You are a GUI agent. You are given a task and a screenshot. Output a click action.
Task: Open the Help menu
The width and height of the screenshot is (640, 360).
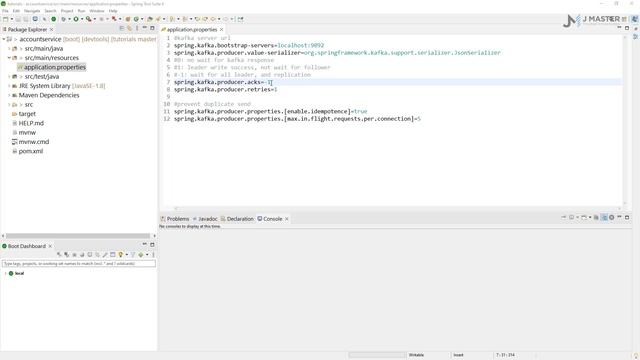click(113, 11)
